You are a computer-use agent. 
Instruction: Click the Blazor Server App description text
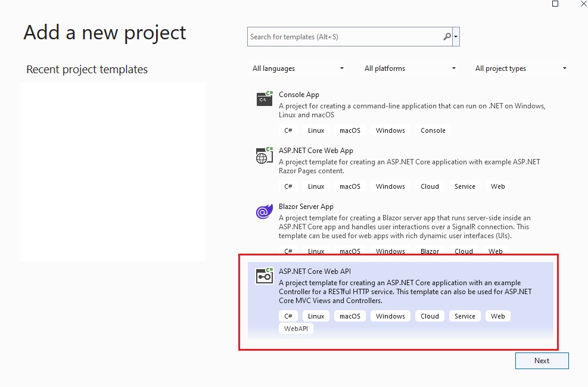pos(405,227)
